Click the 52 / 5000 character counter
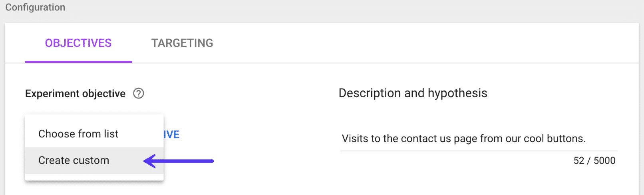The height and width of the screenshot is (195, 644). click(594, 161)
